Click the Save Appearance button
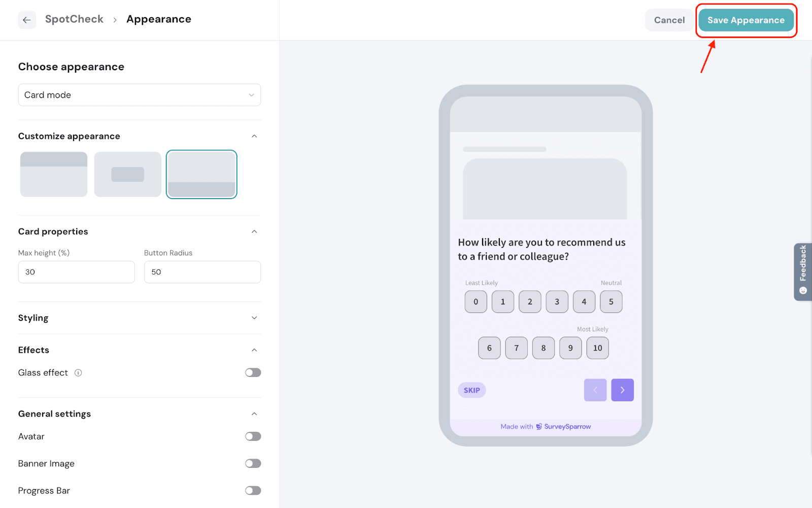The height and width of the screenshot is (508, 812). 746,20
